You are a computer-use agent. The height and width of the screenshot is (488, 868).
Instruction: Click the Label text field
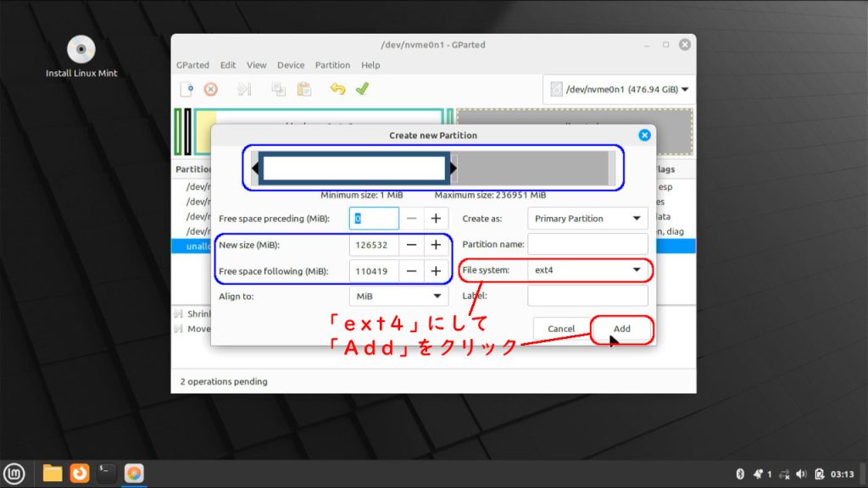coord(587,296)
